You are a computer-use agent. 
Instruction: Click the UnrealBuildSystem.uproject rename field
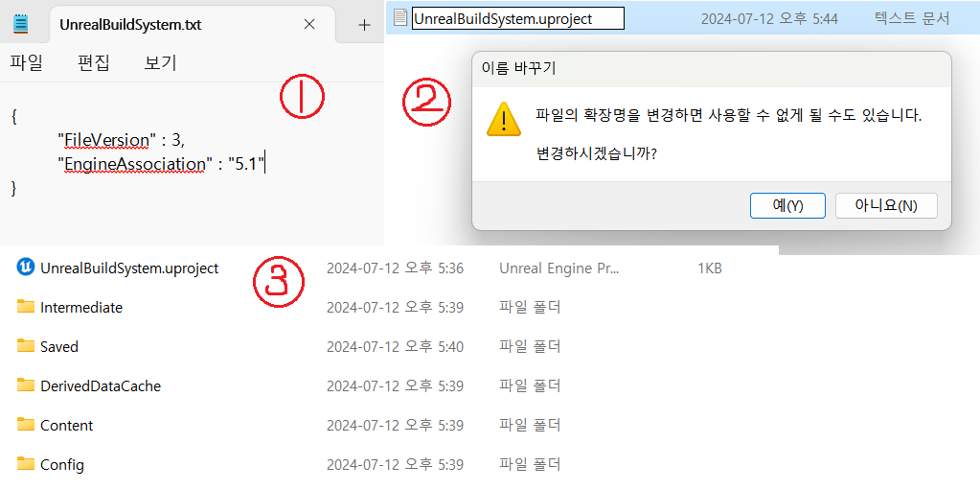(518, 19)
